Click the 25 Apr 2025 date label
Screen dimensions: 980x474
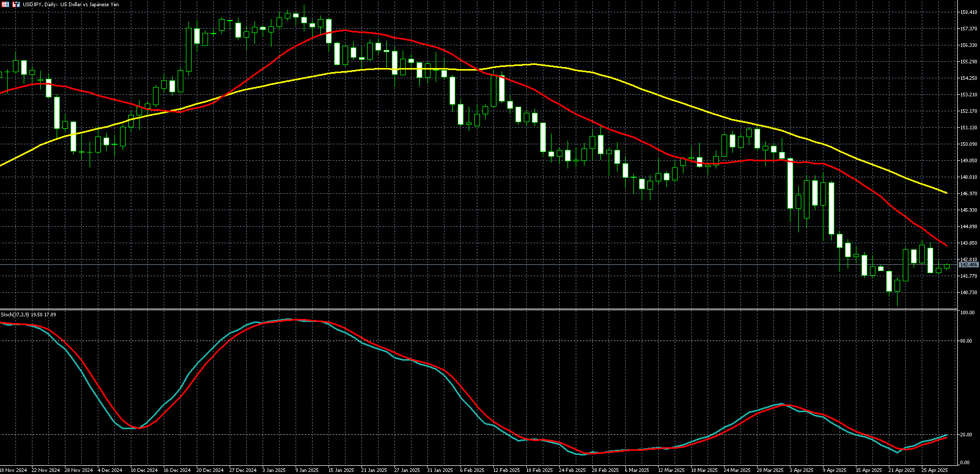click(935, 470)
